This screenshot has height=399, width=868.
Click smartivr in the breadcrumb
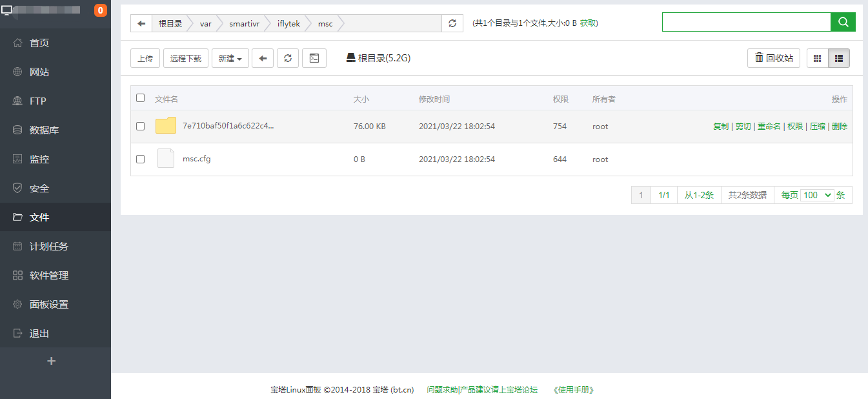(x=244, y=23)
